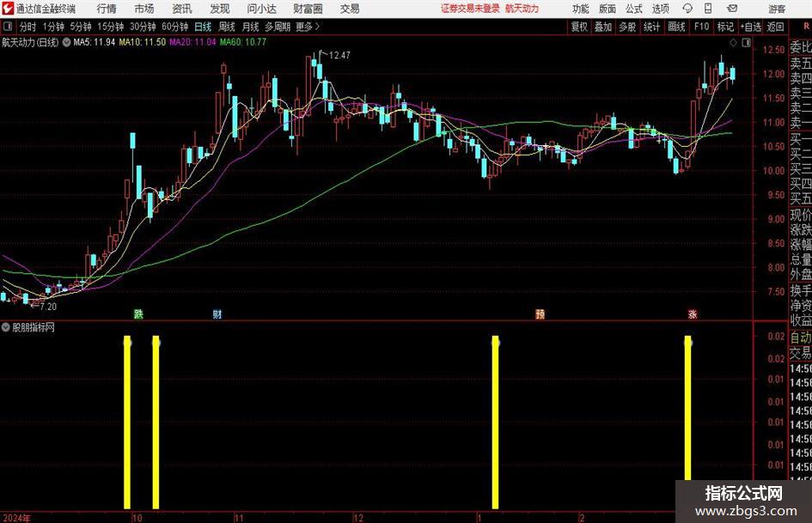Open the 问小达 menu
This screenshot has width=812, height=523.
click(261, 9)
